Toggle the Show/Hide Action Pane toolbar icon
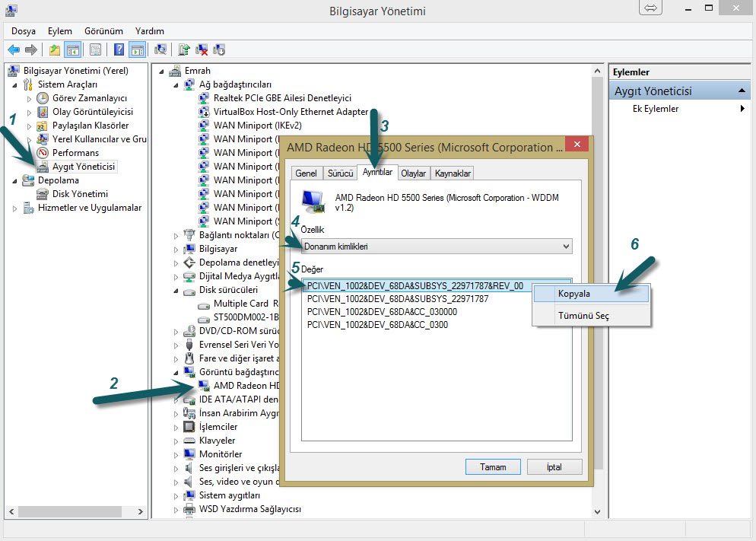756x541 pixels. (x=138, y=49)
